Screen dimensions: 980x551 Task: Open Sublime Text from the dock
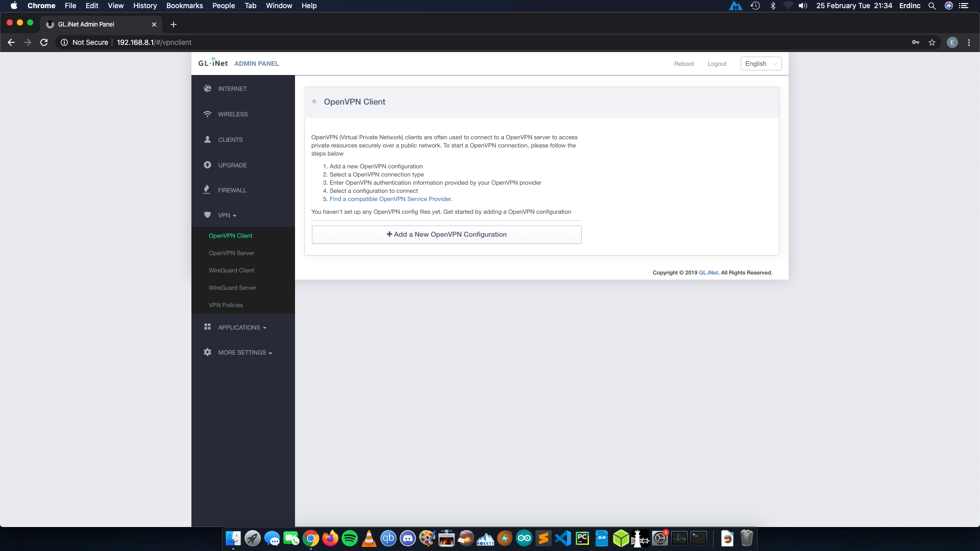click(544, 538)
